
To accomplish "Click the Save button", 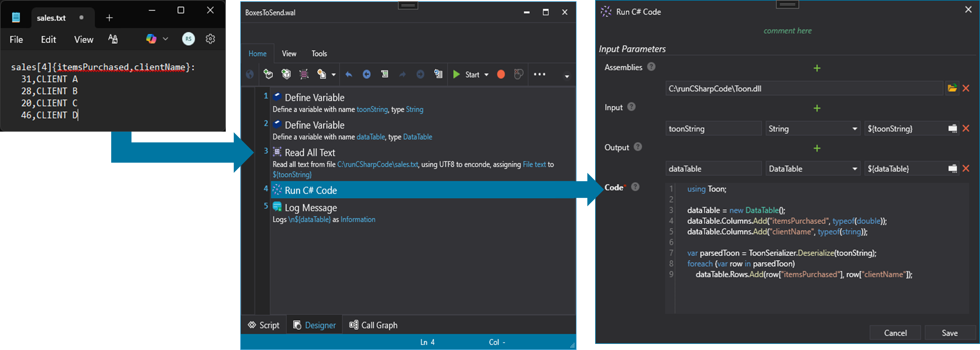I will pos(949,333).
